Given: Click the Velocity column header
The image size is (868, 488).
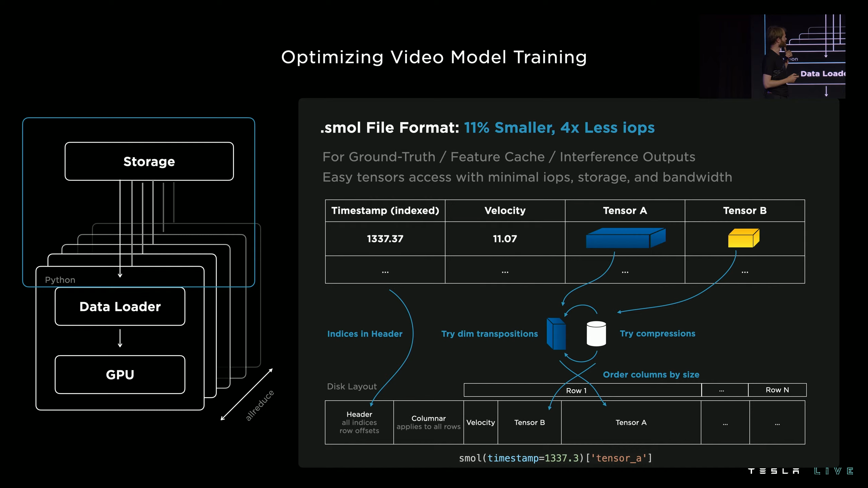Looking at the screenshot, I should pyautogui.click(x=505, y=210).
